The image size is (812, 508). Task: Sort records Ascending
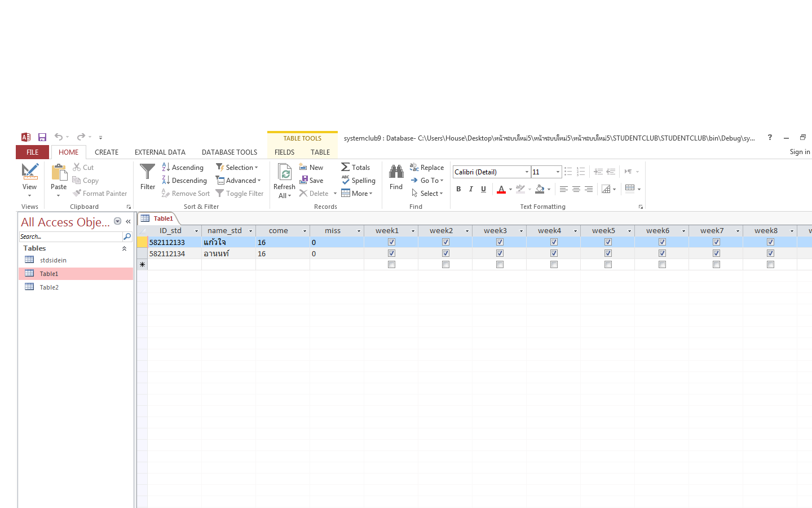[183, 168]
